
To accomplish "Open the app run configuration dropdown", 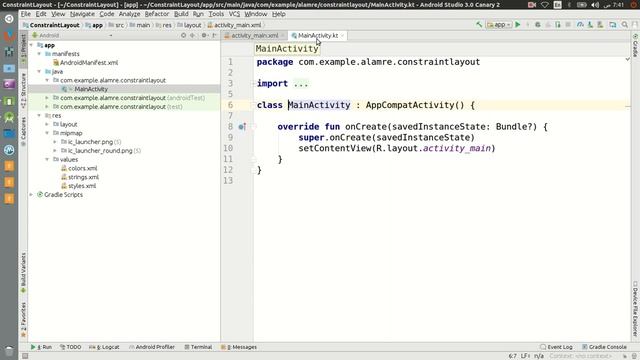I will pyautogui.click(x=499, y=25).
